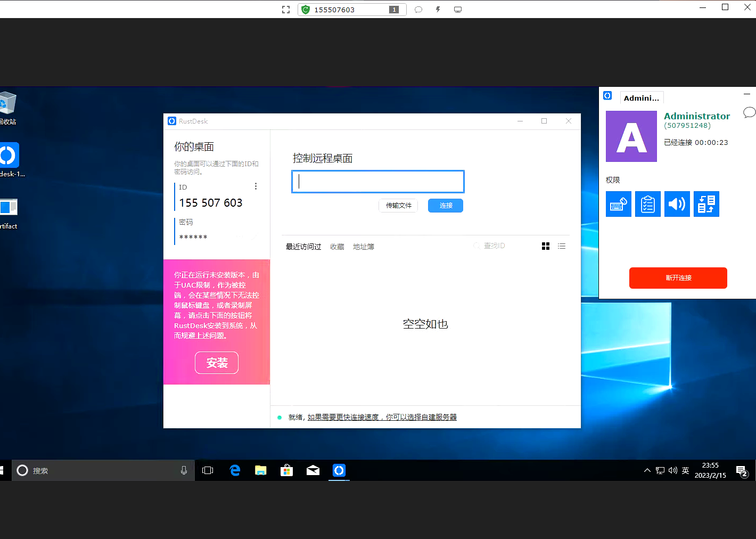The image size is (756, 539).
Task: Toggle keyboard and mouse control permission
Action: pos(619,204)
